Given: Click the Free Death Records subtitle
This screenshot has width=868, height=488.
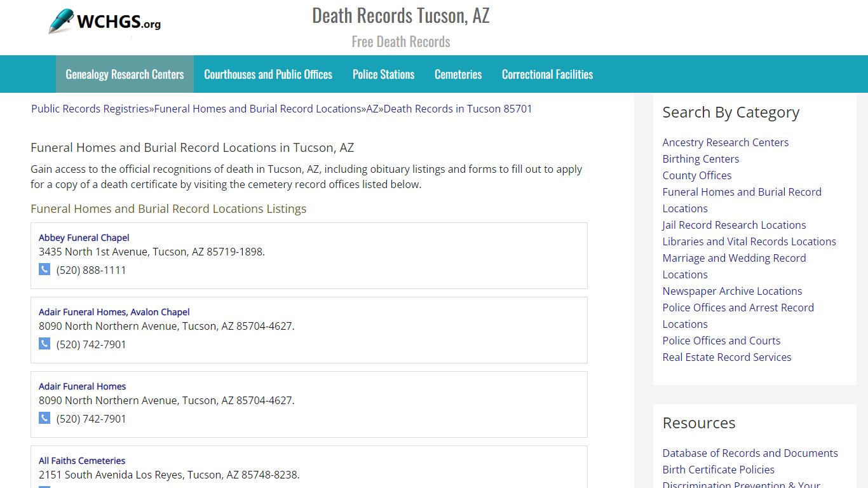Looking at the screenshot, I should coord(401,42).
